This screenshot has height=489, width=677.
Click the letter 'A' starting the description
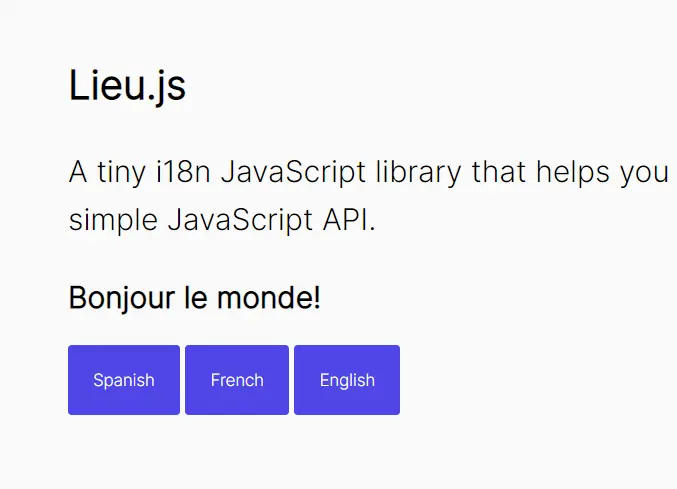click(78, 172)
